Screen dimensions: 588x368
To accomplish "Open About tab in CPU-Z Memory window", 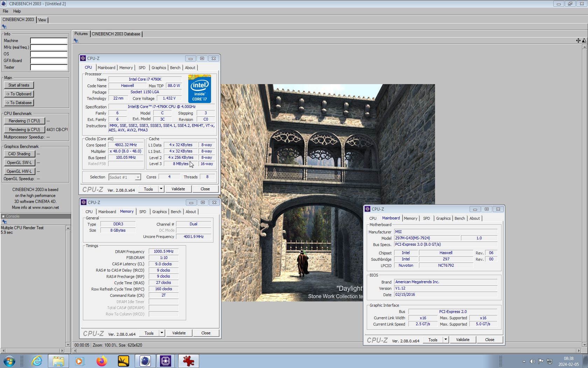I will click(191, 212).
